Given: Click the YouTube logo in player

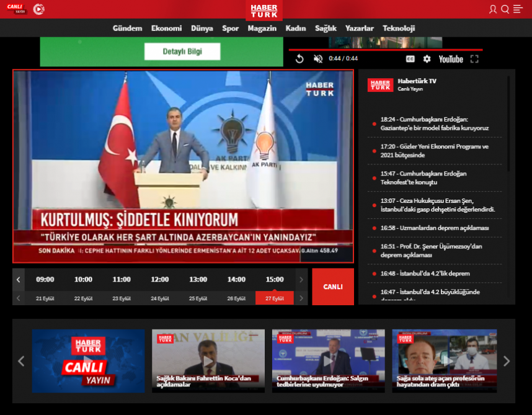Looking at the screenshot, I should 451,59.
